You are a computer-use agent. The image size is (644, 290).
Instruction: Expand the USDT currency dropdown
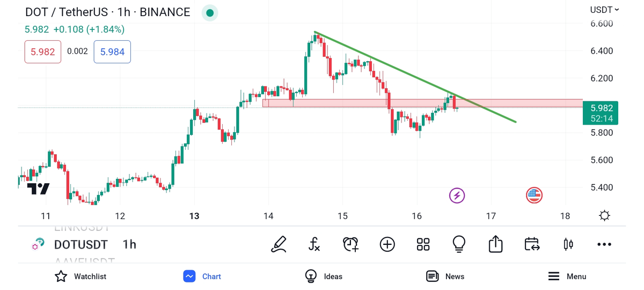pos(604,10)
